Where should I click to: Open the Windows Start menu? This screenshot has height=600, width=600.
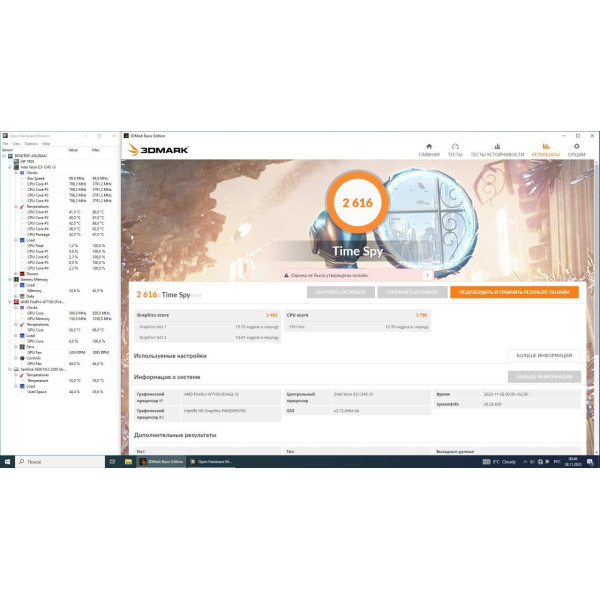tap(7, 462)
